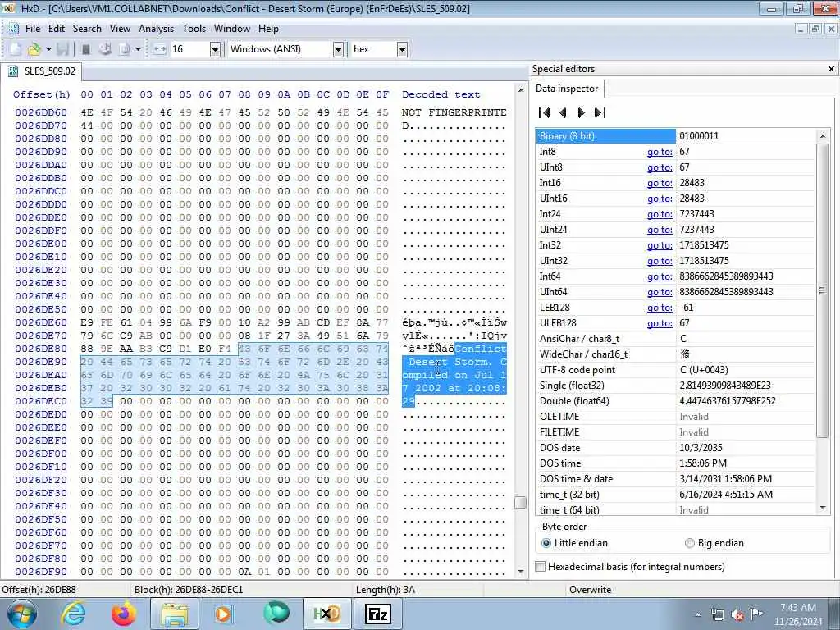
Task: Click the muted volume tray icon
Action: click(737, 615)
